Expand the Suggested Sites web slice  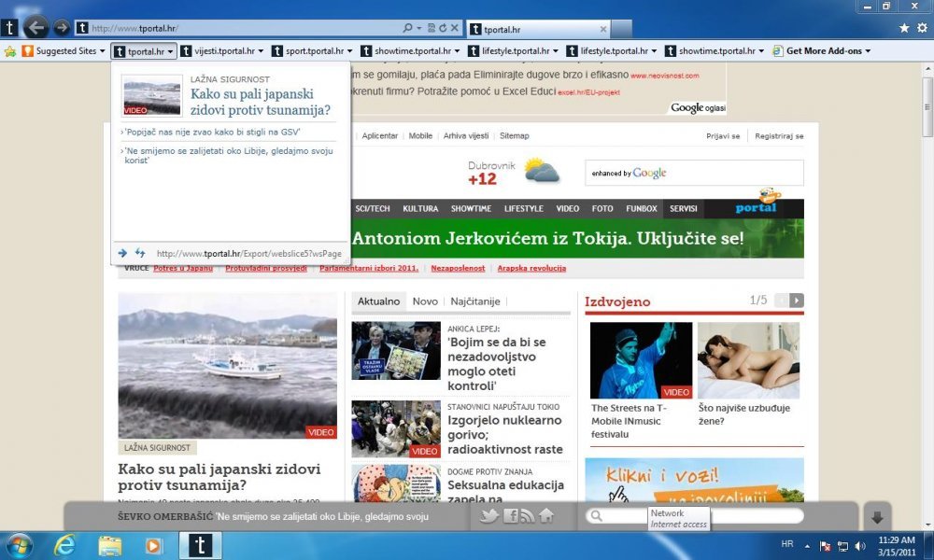tap(102, 51)
